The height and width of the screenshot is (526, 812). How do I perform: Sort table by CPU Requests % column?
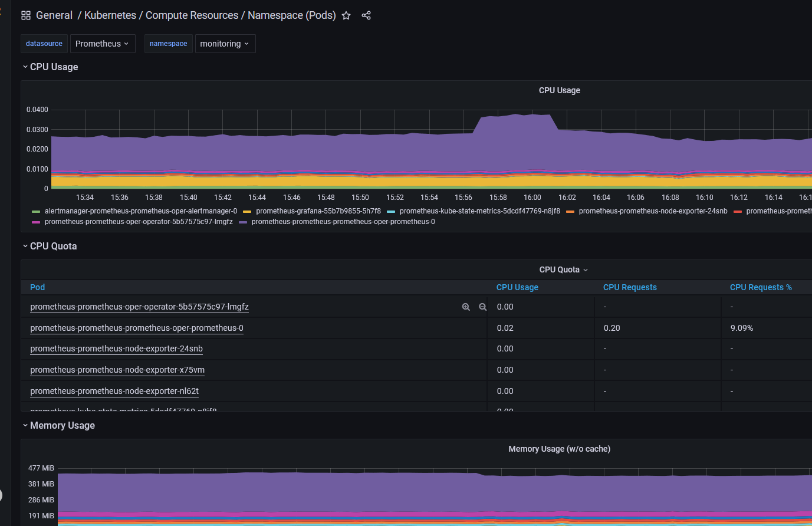click(x=761, y=287)
